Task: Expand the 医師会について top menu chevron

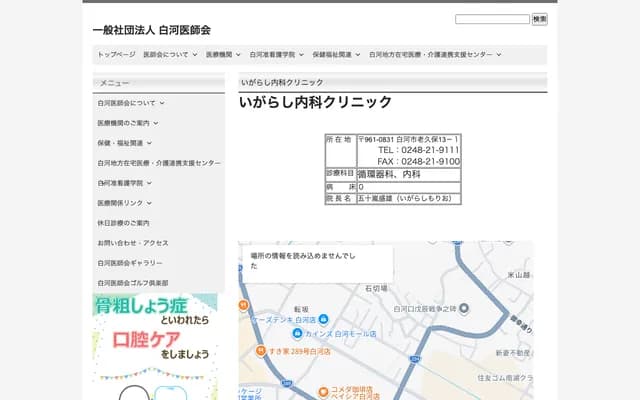Action: tap(195, 54)
